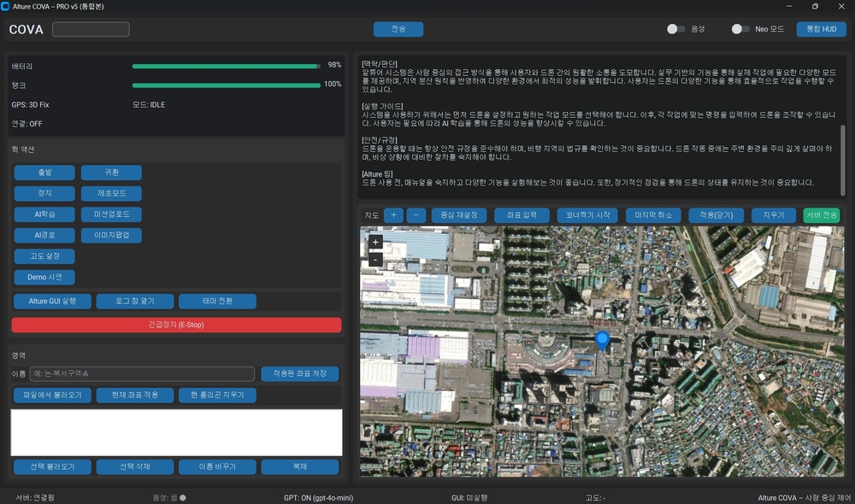Enable the Neo 모드 switch
This screenshot has width=855, height=504.
coord(740,29)
